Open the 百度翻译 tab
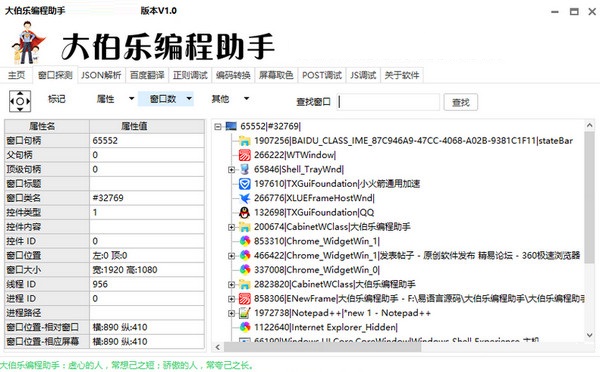 click(147, 75)
